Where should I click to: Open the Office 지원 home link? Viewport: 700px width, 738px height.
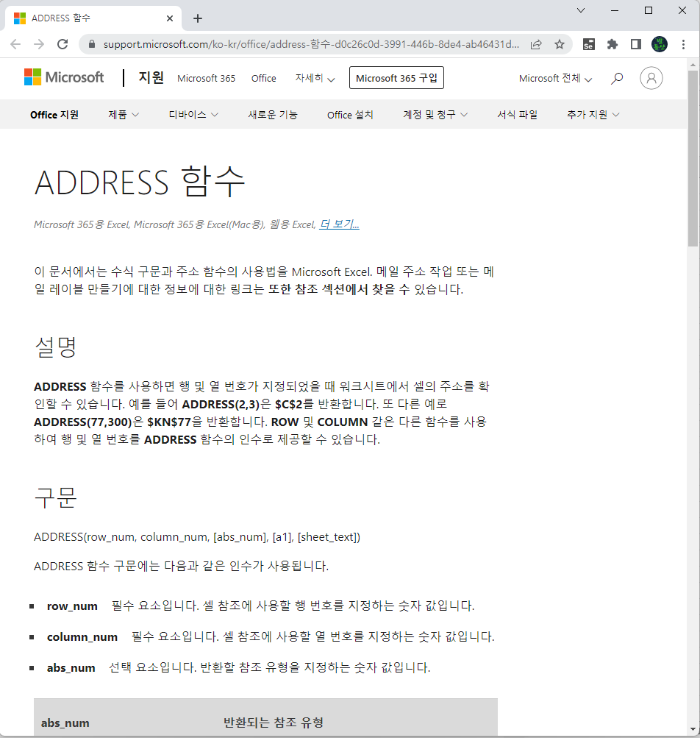pos(54,115)
